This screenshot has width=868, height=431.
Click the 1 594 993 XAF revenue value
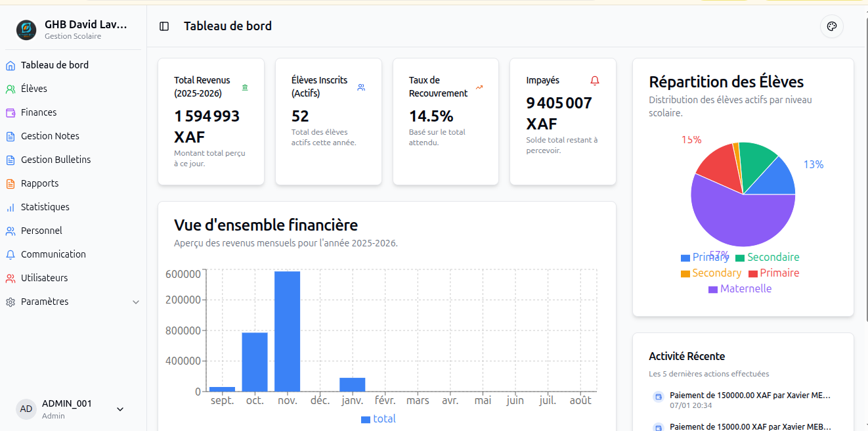(x=207, y=127)
